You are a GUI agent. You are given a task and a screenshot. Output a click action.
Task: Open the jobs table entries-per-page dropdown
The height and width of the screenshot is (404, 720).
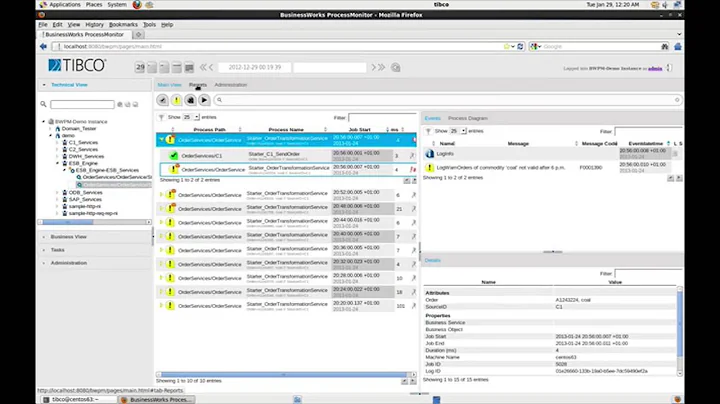[x=191, y=118]
